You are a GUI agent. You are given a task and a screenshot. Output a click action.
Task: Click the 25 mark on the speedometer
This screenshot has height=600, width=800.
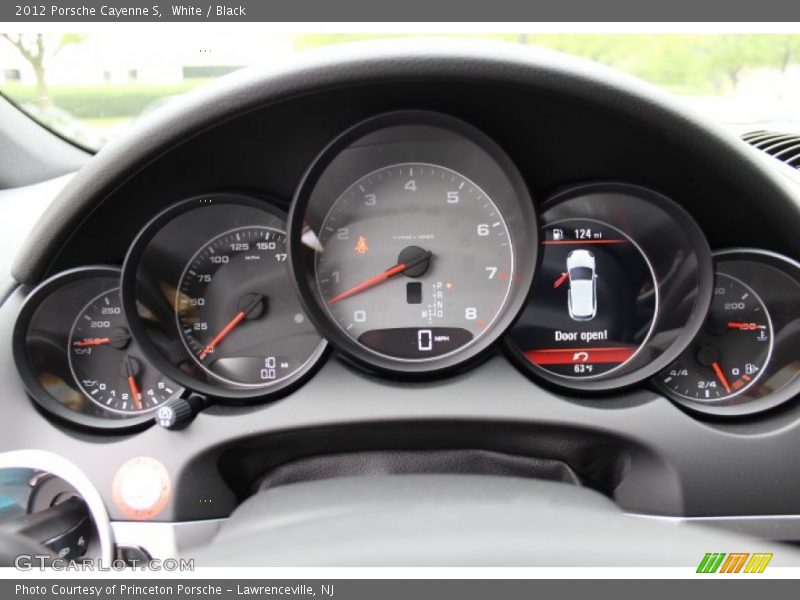pos(201,326)
